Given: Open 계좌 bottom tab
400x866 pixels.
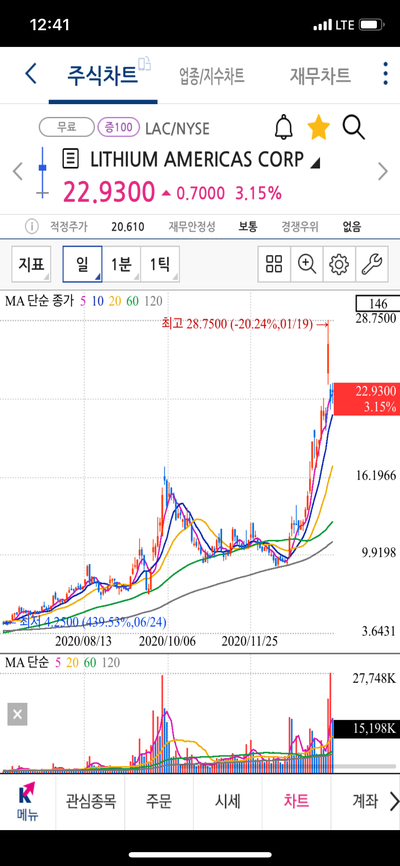Looking at the screenshot, I should [365, 801].
